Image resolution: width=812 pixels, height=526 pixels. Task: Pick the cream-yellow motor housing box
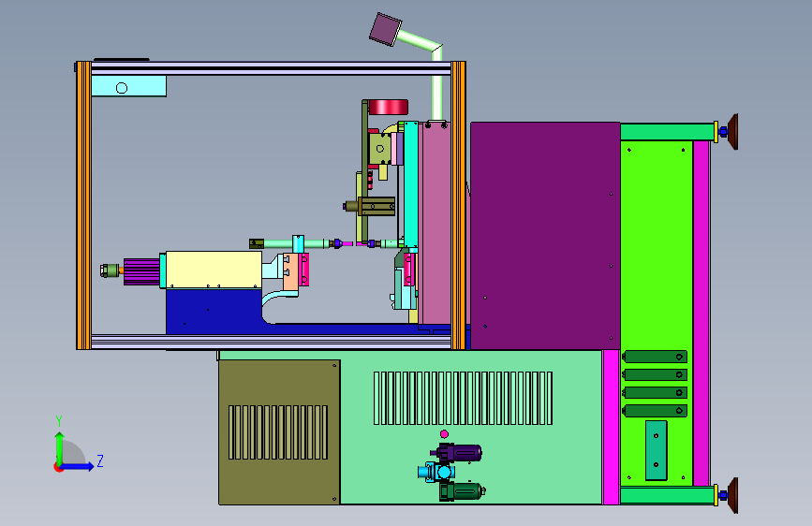click(214, 270)
